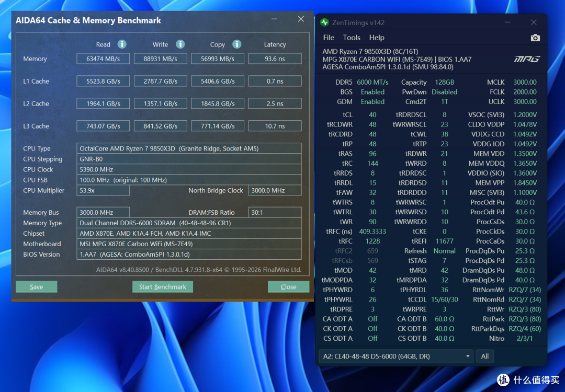Click the AIDA64 v8.40.8500 version footer text
The width and height of the screenshot is (565, 392).
pyautogui.click(x=199, y=270)
